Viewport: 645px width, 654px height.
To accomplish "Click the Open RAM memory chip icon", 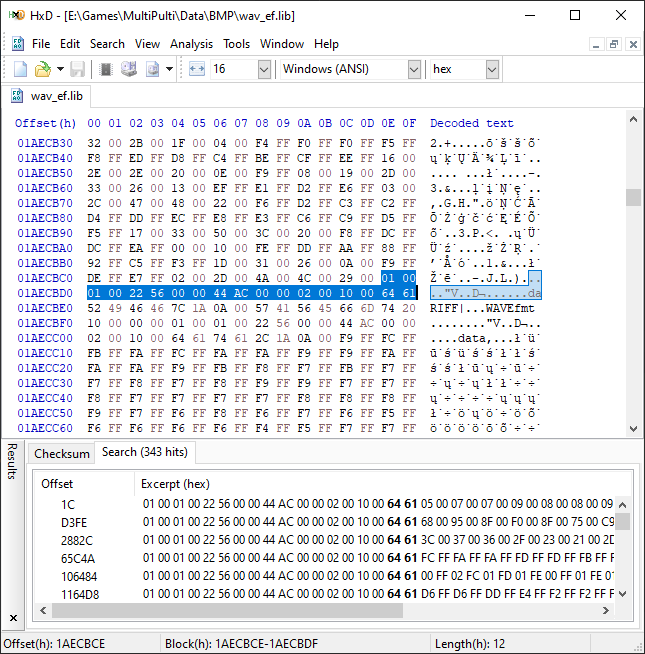I will pyautogui.click(x=106, y=69).
